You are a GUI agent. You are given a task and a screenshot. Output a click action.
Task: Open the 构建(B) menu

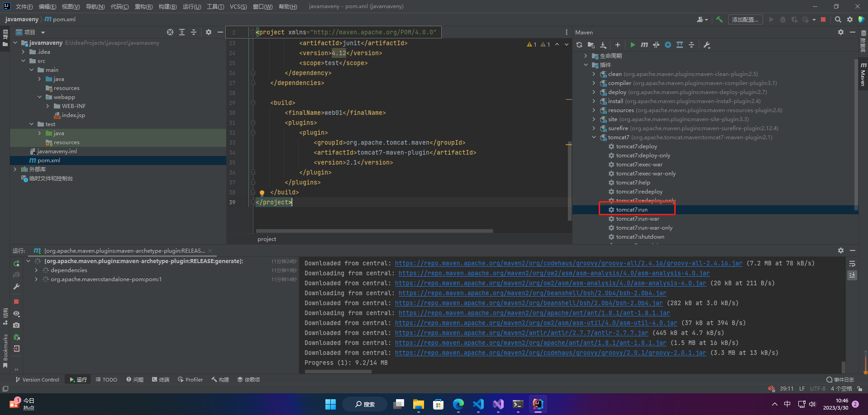(167, 6)
